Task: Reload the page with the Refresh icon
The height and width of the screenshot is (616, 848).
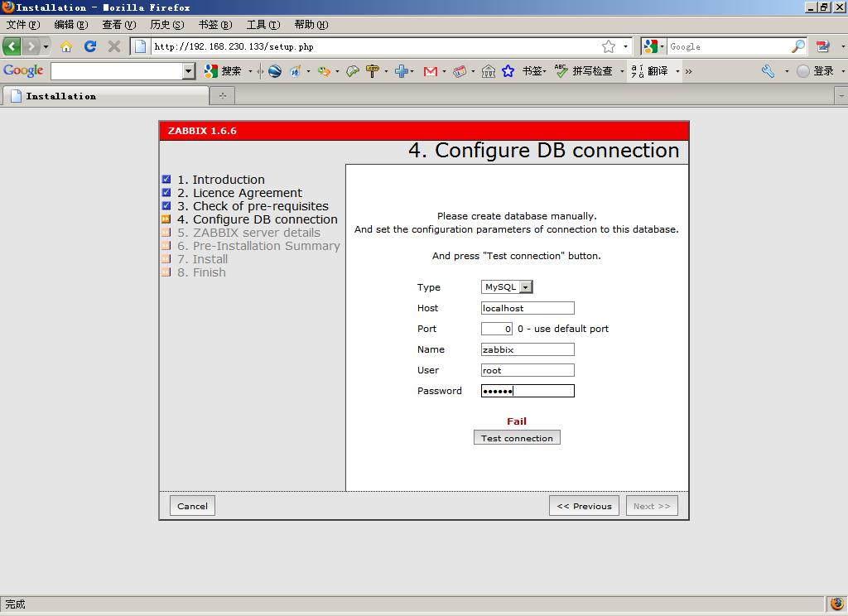Action: (89, 46)
